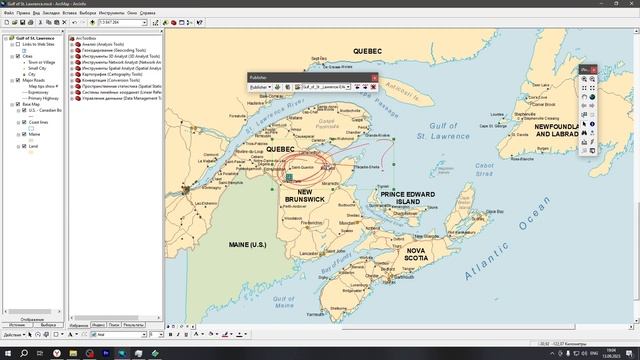Delete selection with the X icon
Viewport: 640px width, 360px height.
coord(64,22)
